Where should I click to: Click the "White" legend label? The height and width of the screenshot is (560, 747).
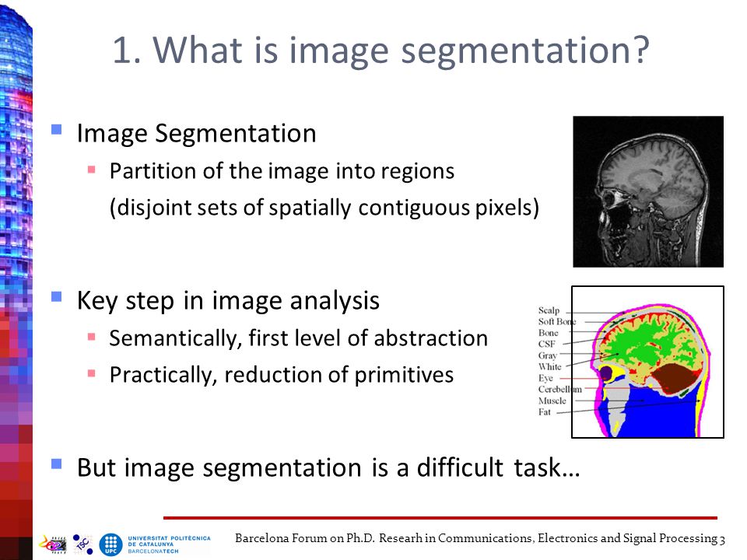point(550,366)
